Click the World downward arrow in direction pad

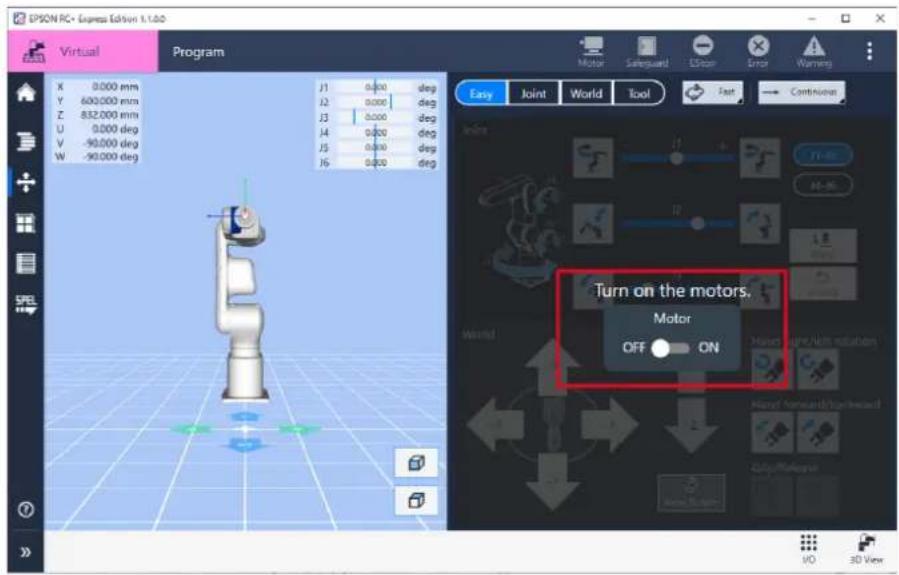[553, 482]
